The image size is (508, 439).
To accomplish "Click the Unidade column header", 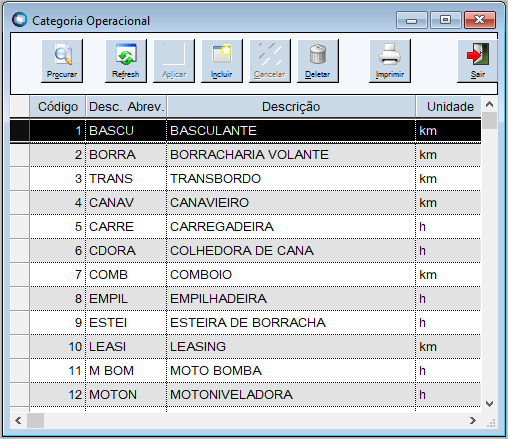I will (x=449, y=107).
